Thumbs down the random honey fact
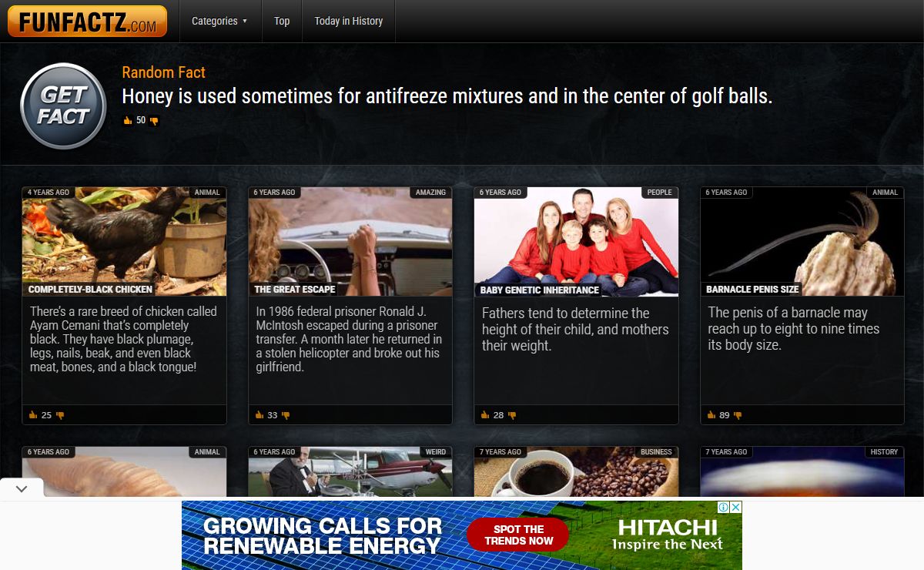This screenshot has height=570, width=924. click(154, 121)
